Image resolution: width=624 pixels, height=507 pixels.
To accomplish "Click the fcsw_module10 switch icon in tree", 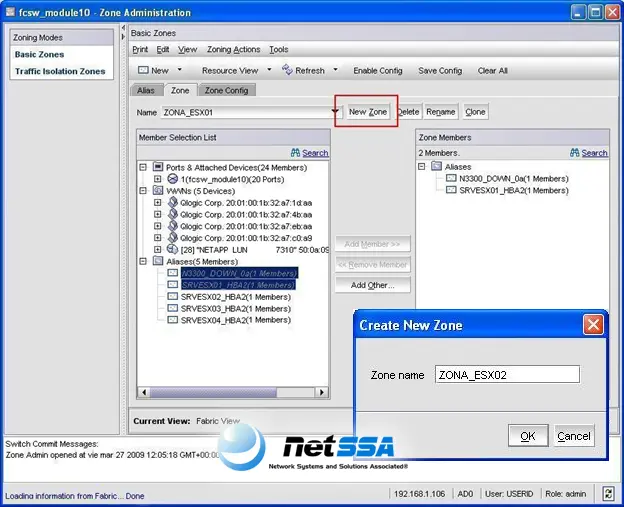I will [172, 179].
